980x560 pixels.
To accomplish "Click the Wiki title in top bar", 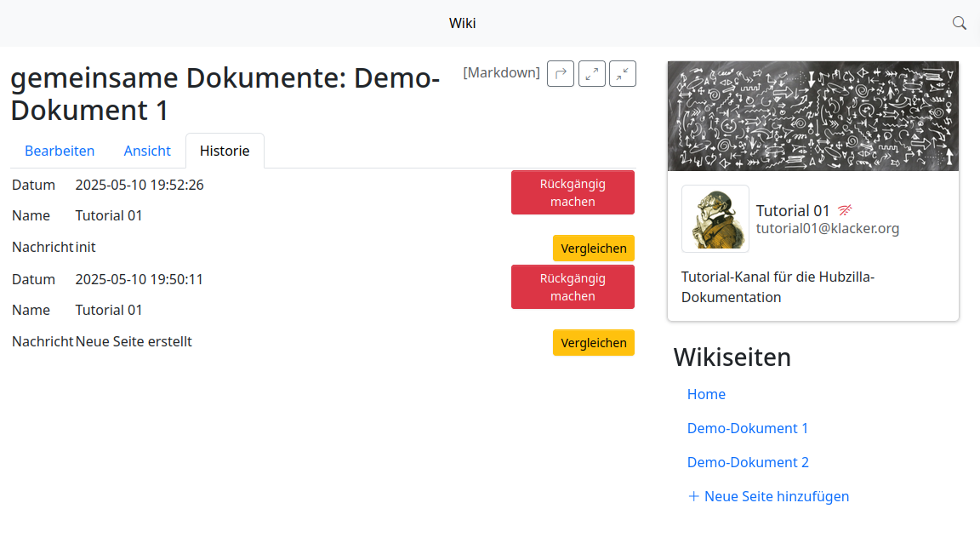I will coord(462,23).
